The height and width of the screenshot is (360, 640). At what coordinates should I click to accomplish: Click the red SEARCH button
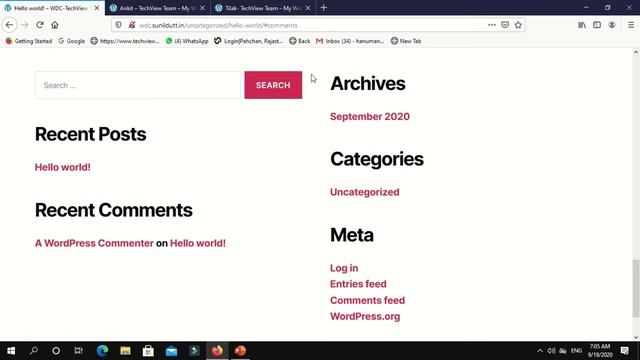(273, 85)
